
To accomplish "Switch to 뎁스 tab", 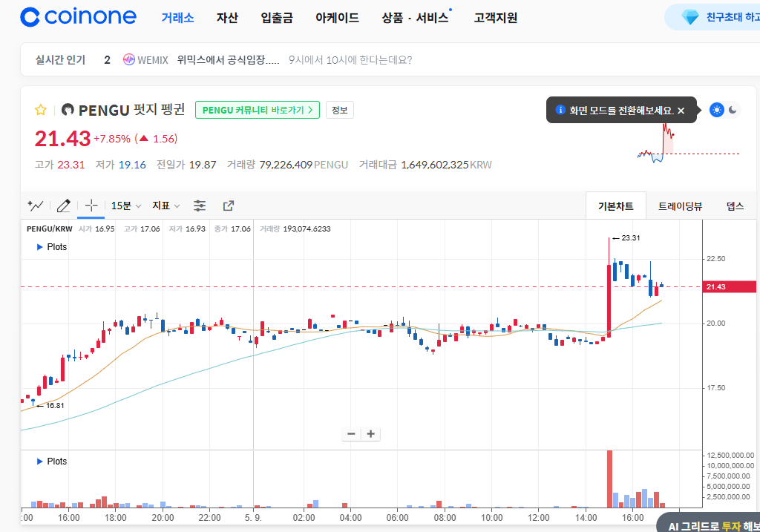I will 735,206.
